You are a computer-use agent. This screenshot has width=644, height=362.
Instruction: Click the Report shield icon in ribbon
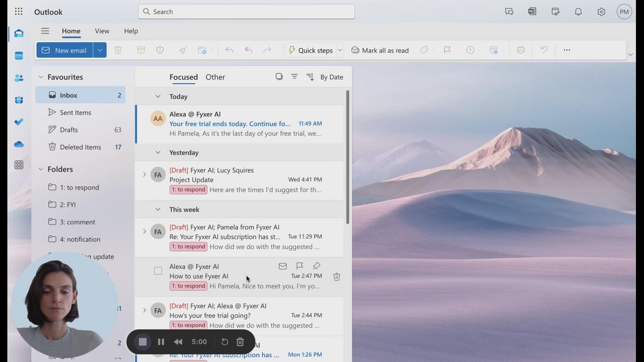pyautogui.click(x=160, y=50)
